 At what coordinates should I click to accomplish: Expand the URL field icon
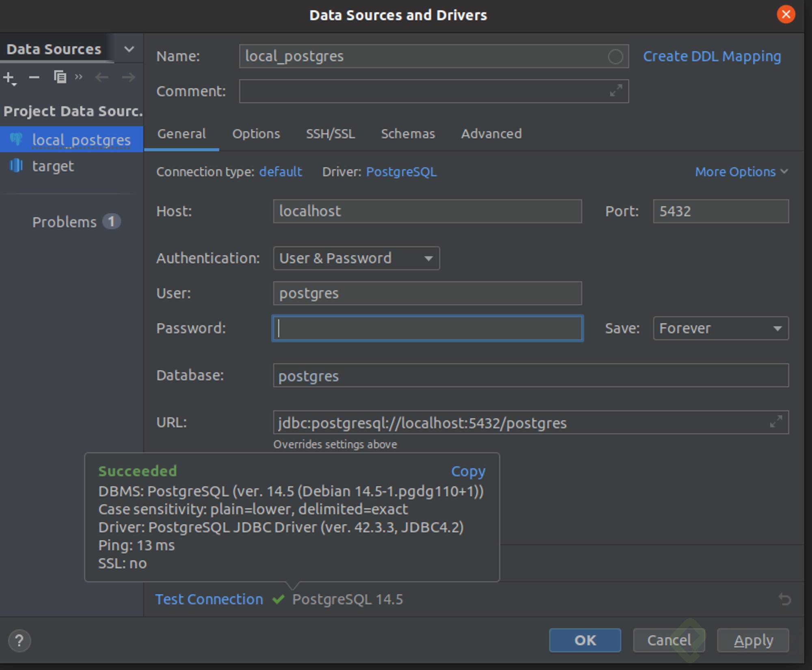(776, 422)
